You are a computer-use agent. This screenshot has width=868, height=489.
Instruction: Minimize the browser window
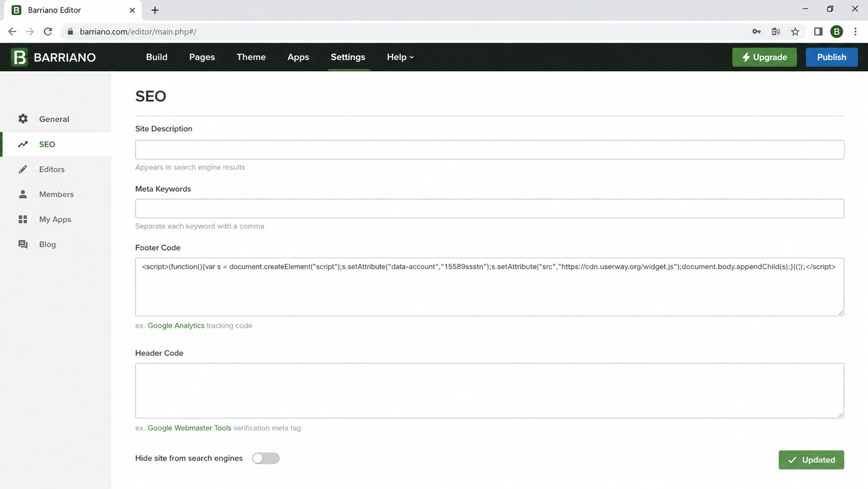coord(805,9)
